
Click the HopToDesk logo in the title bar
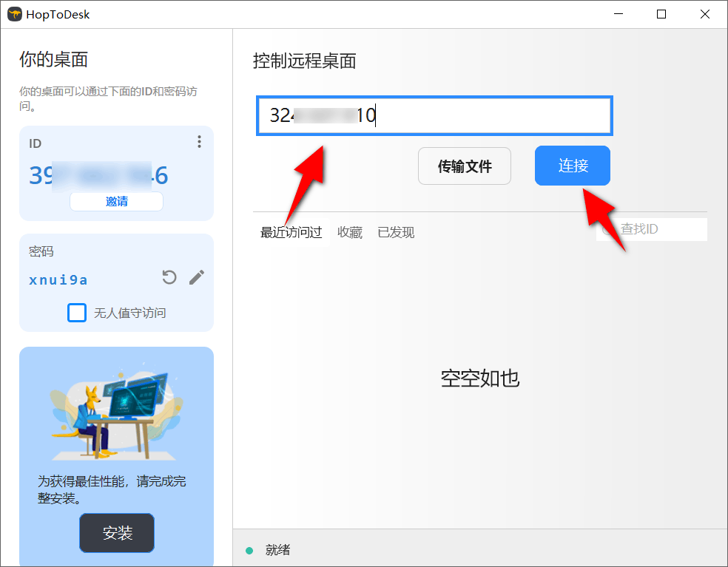pyautogui.click(x=15, y=14)
